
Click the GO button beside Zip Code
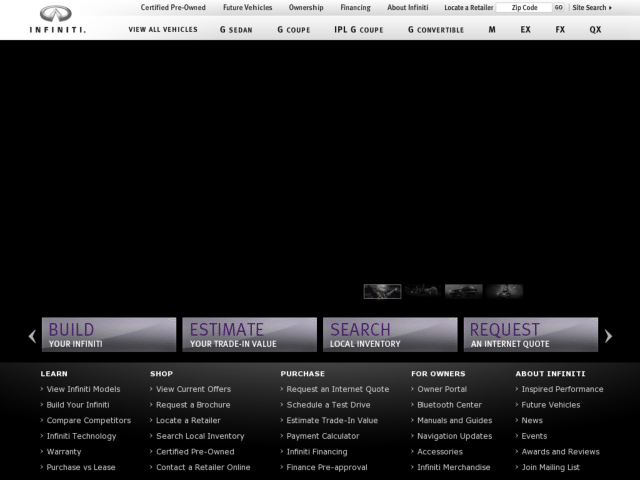(x=558, y=7)
